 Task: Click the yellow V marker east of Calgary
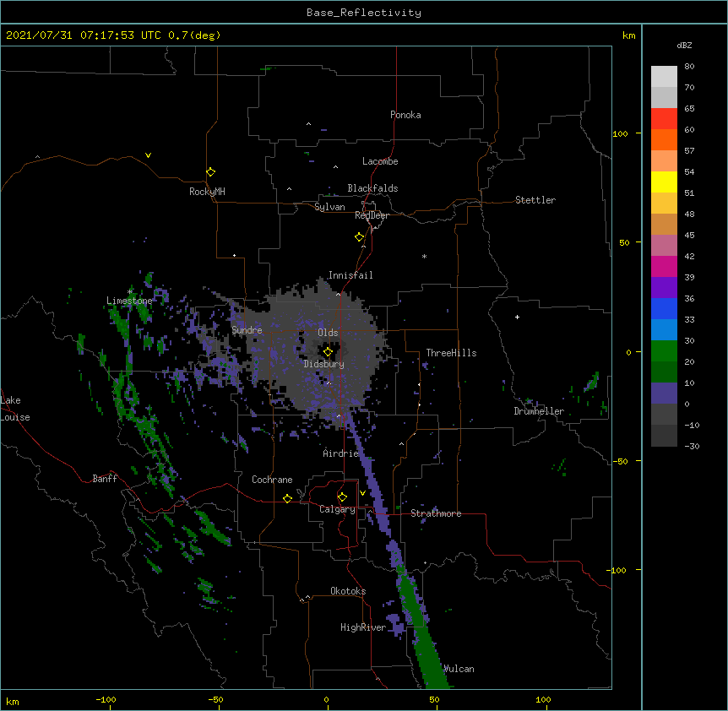[362, 493]
